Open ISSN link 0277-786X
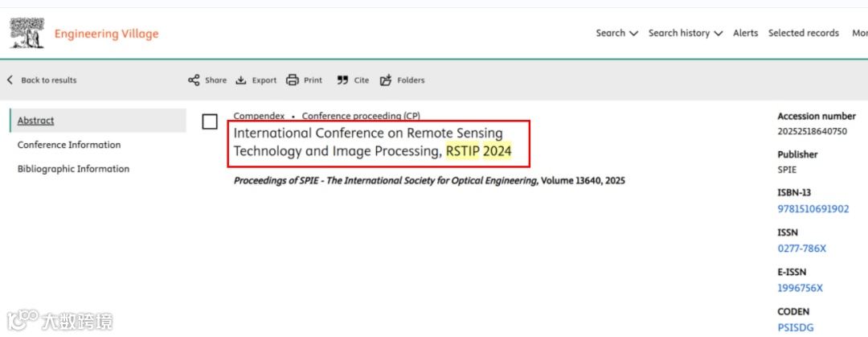The image size is (868, 337). coord(801,249)
